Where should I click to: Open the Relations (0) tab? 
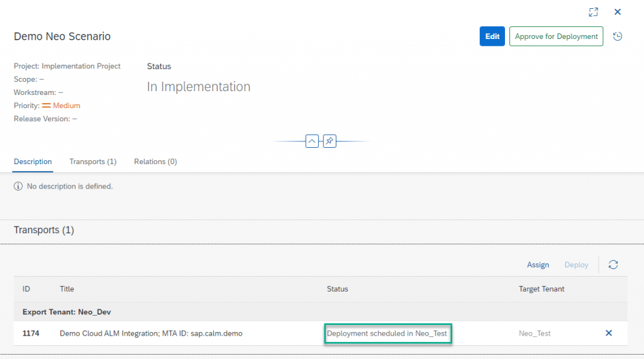pos(155,162)
